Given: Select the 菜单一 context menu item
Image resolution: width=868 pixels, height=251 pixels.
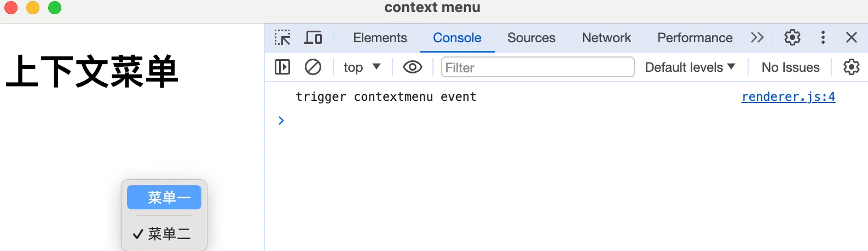Looking at the screenshot, I should tap(164, 197).
